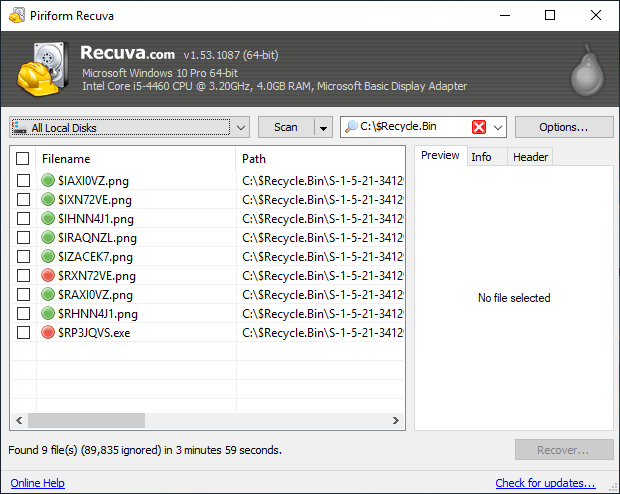Click the green status dot for $IAXI0VZ.png
Screen dimensions: 620x494
point(48,180)
